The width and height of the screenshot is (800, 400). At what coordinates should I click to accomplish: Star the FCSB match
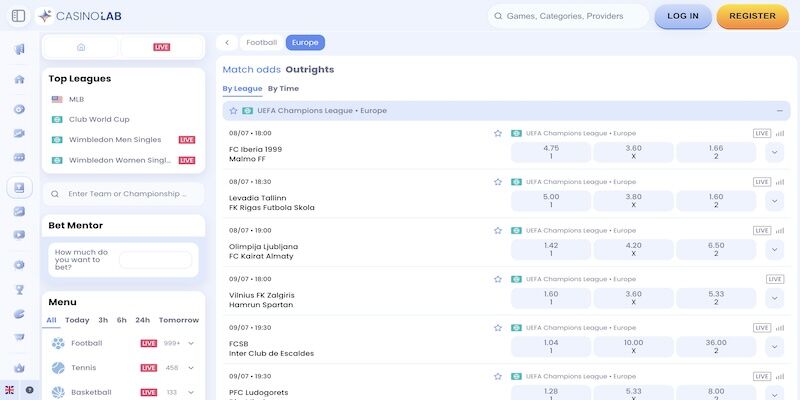tap(498, 328)
